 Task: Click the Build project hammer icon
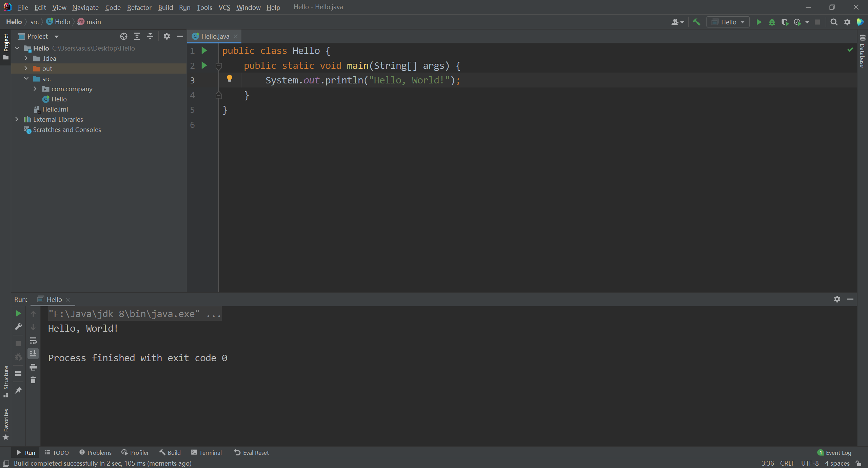[x=696, y=22]
